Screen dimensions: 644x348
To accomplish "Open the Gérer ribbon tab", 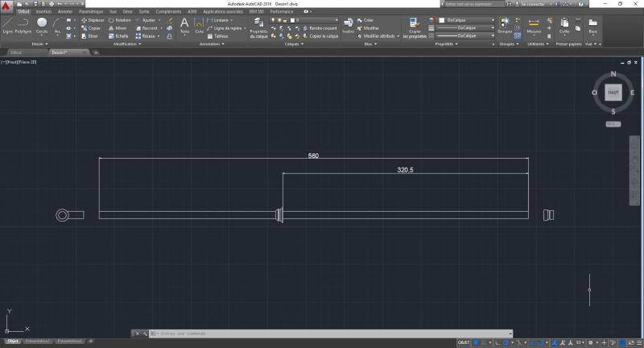I will pyautogui.click(x=128, y=11).
